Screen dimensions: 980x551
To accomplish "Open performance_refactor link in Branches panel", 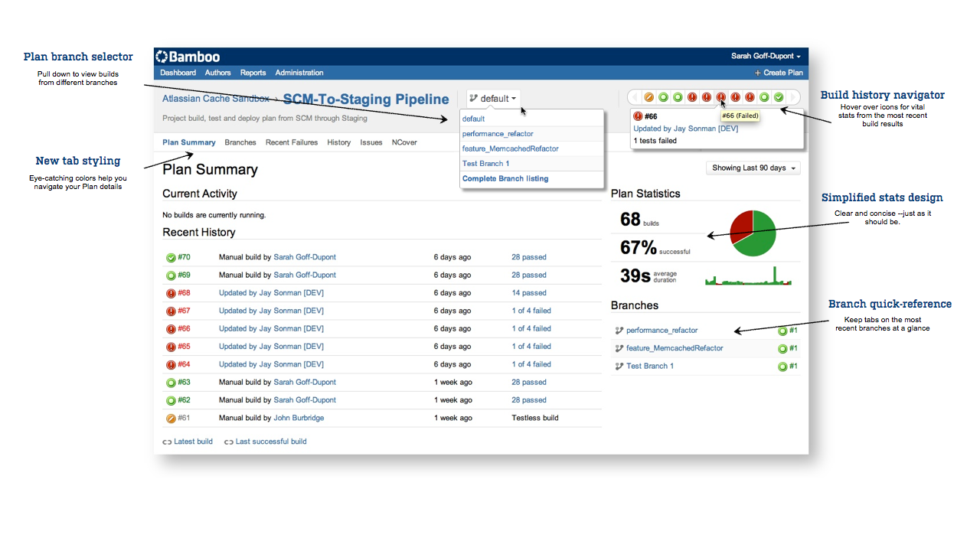I will click(x=662, y=331).
